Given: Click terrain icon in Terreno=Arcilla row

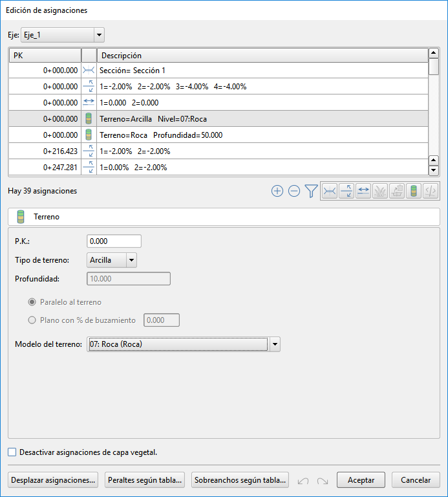Looking at the screenshot, I should tap(89, 119).
